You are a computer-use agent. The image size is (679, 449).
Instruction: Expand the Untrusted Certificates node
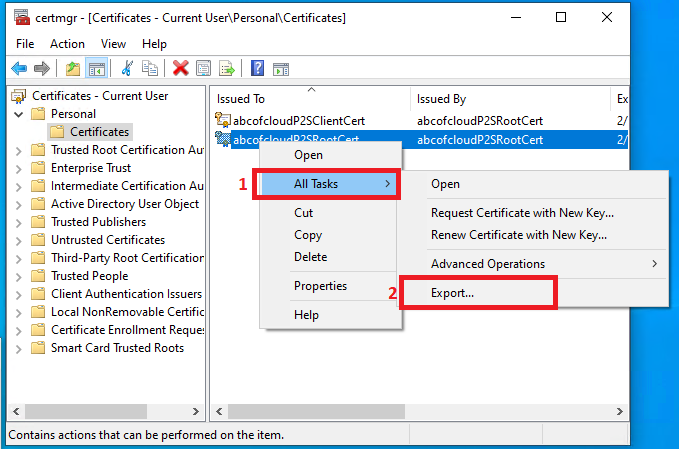(18, 240)
